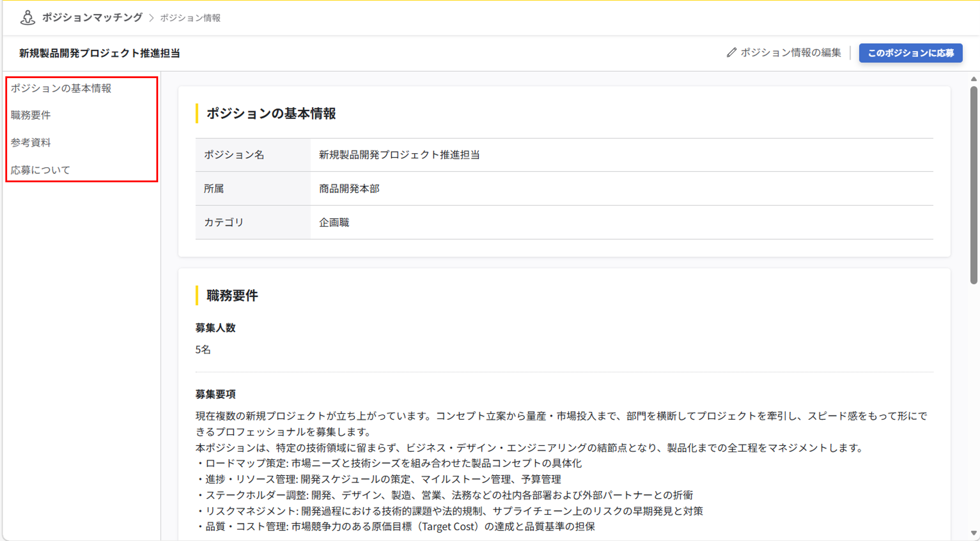Click the ロードマップ策定 bullet line
The width and height of the screenshot is (980, 541).
pos(388,463)
